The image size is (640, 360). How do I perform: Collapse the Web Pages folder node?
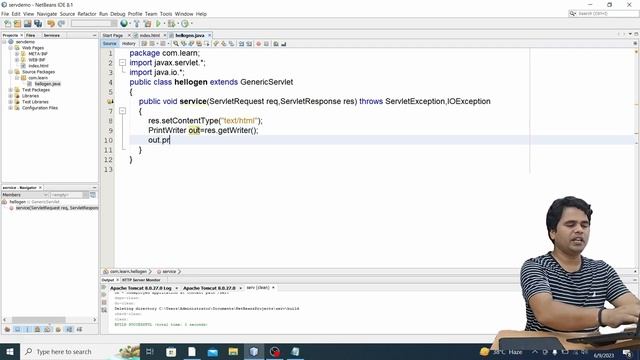11,48
